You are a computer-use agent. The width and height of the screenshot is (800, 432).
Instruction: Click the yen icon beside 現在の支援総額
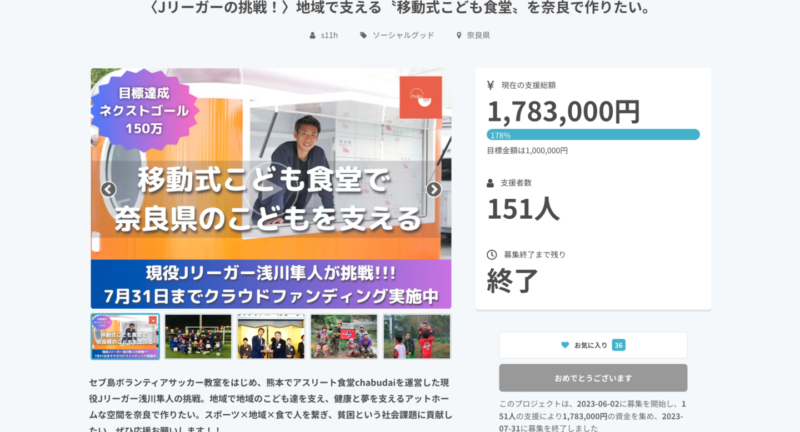tap(490, 85)
